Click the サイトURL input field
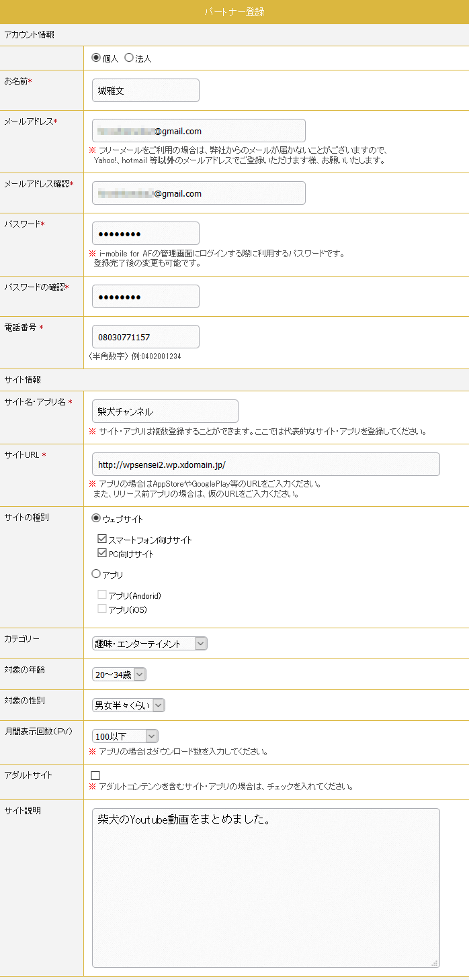The height and width of the screenshot is (980, 469). click(x=266, y=464)
